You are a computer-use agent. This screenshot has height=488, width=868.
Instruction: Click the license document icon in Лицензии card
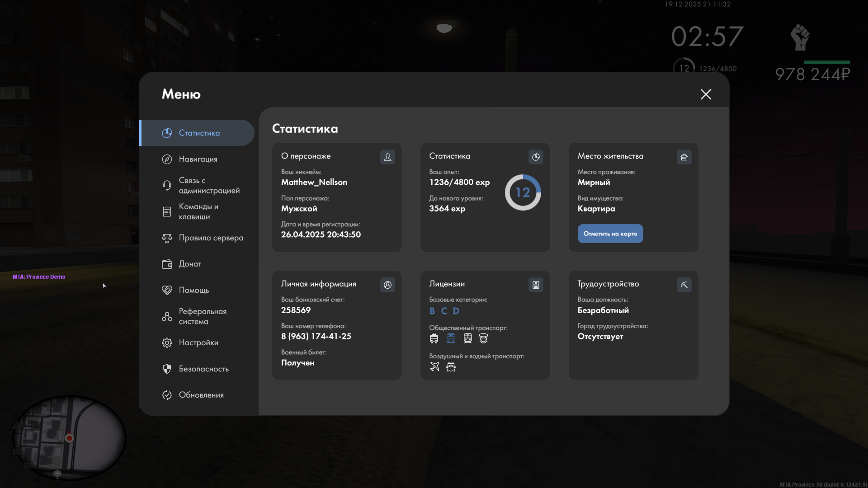[x=536, y=285]
